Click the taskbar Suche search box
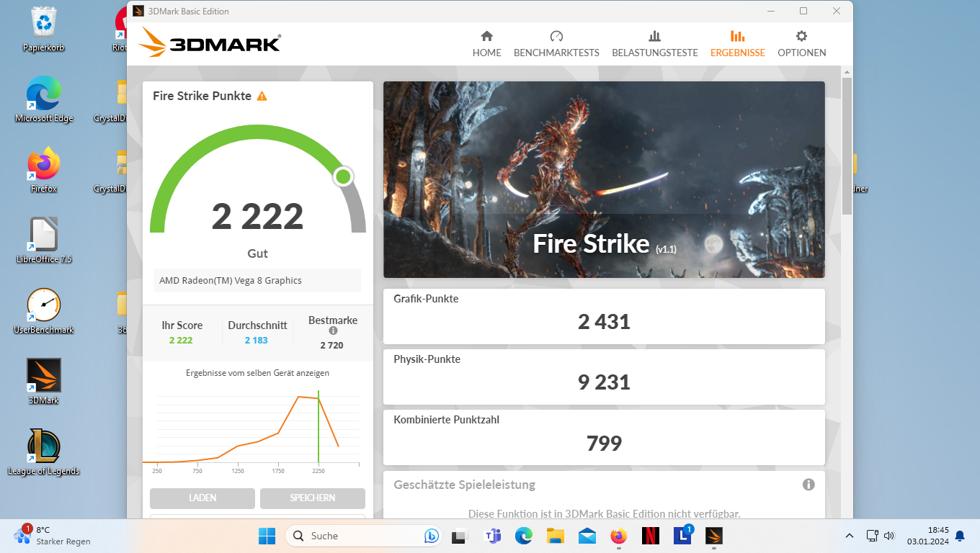 364,536
